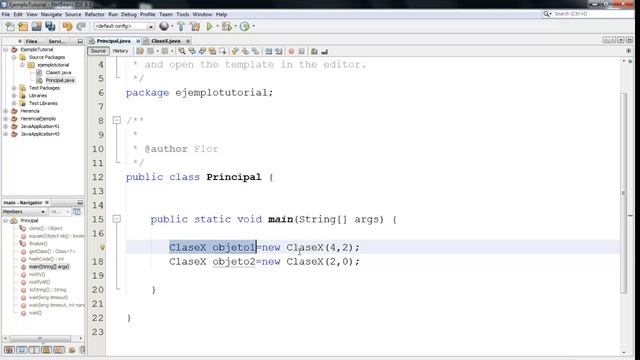This screenshot has height=360, width=640.
Task: Click the Search magnifier icon in top right
Action: [x=547, y=14]
